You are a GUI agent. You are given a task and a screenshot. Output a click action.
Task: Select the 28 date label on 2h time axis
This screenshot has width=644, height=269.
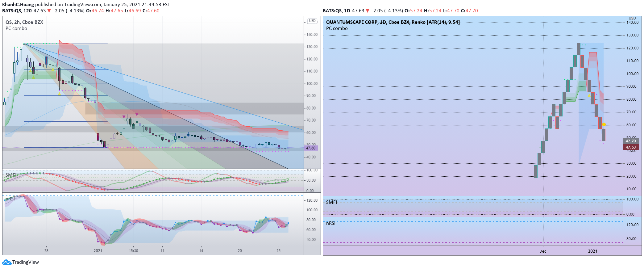[x=46, y=251]
